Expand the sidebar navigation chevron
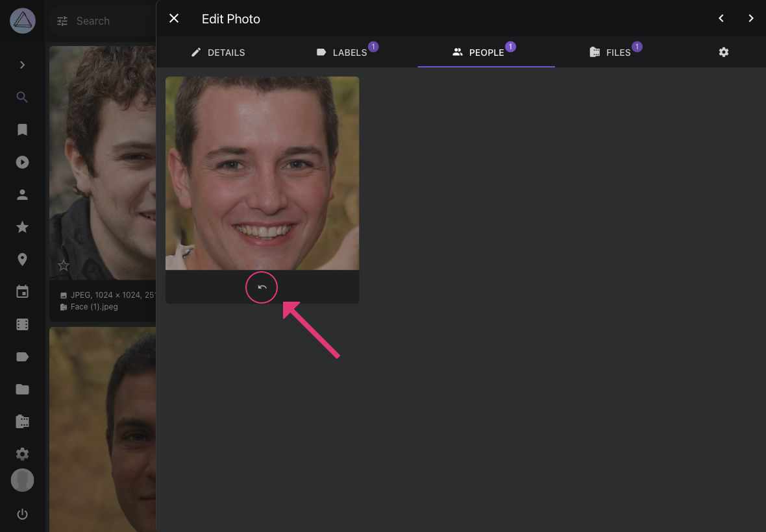This screenshot has height=532, width=766. pos(22,64)
